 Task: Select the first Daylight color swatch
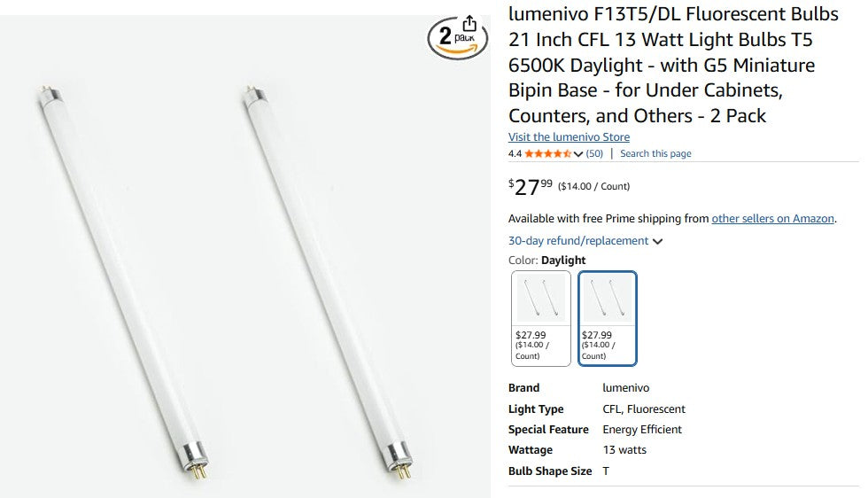541,317
